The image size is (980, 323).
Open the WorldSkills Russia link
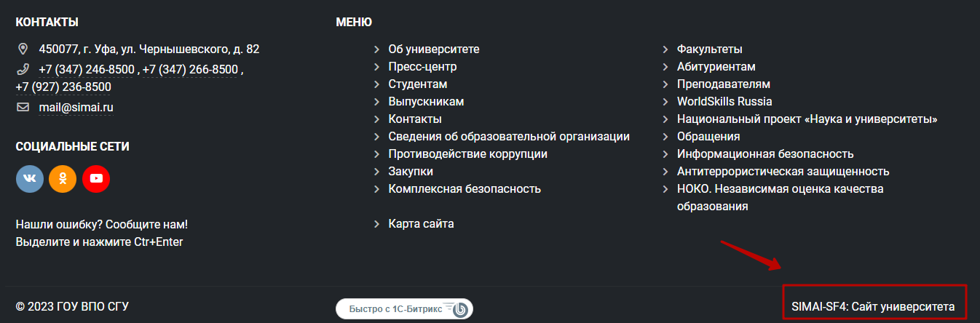[724, 102]
